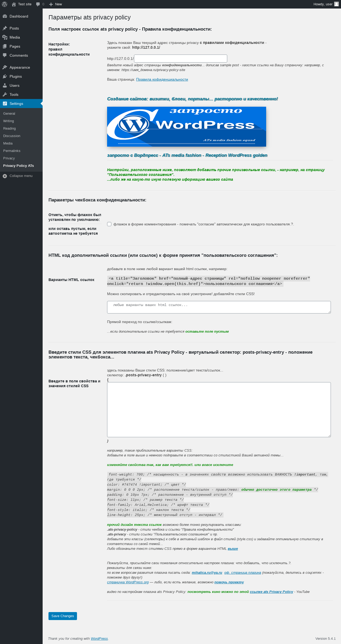Click the WordPress logo icon in admin bar
Screen dimensions: 341x644
click(x=5, y=4)
